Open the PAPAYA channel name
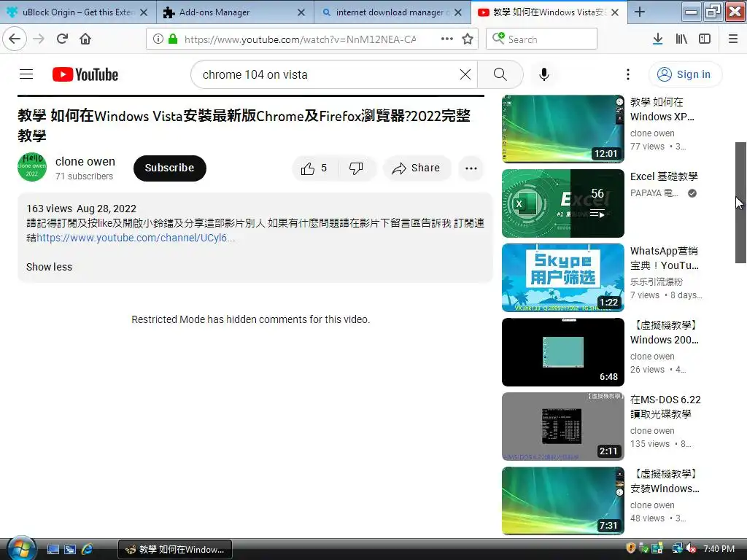This screenshot has height=560, width=747. [654, 192]
